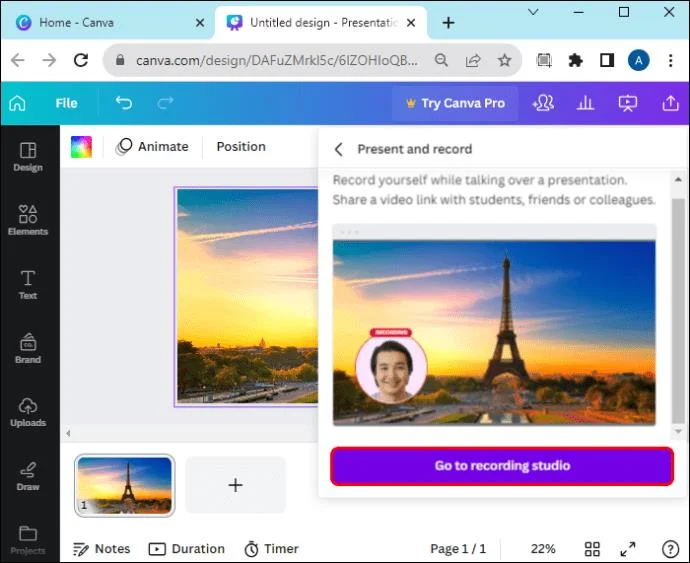Open the insights bar chart icon

585,103
